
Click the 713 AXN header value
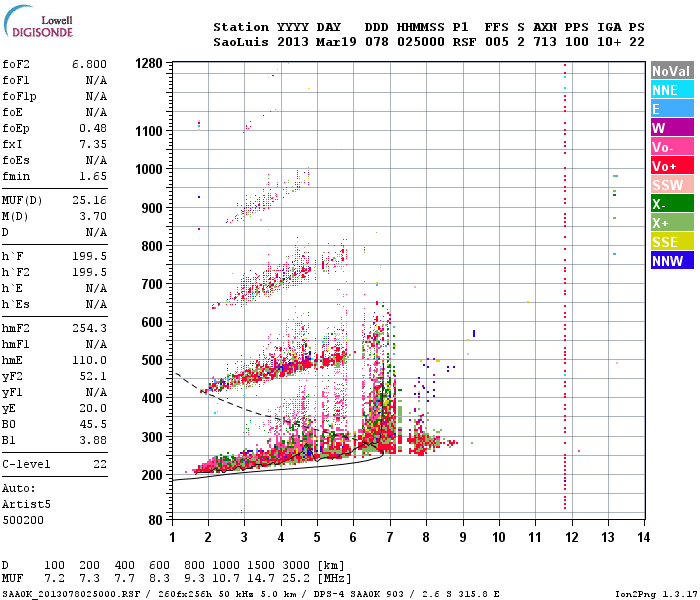[545, 42]
